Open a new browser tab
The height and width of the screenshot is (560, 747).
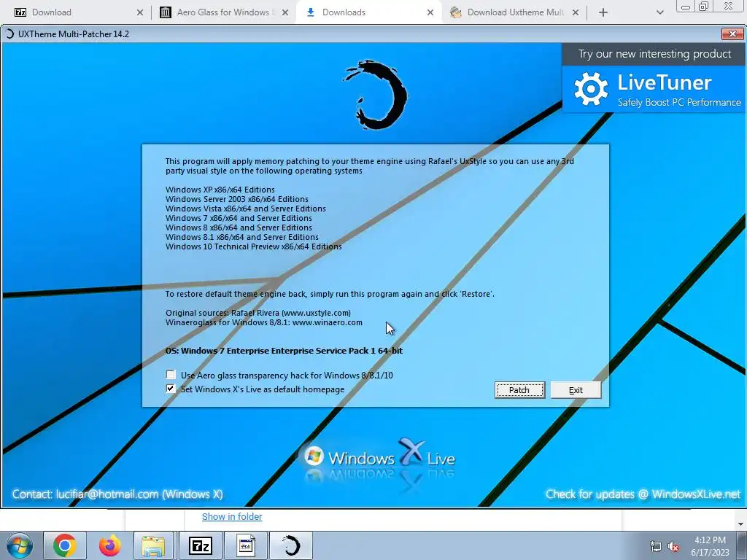pos(603,12)
